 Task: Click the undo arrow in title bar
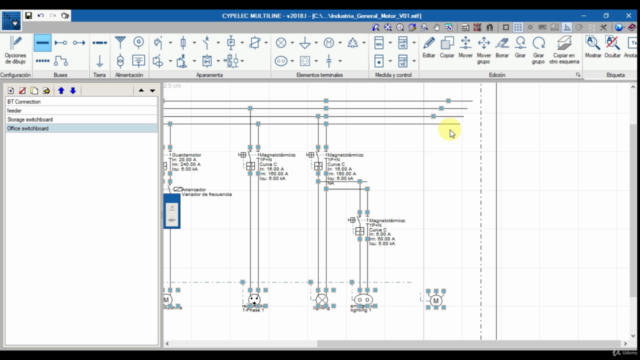[x=41, y=16]
